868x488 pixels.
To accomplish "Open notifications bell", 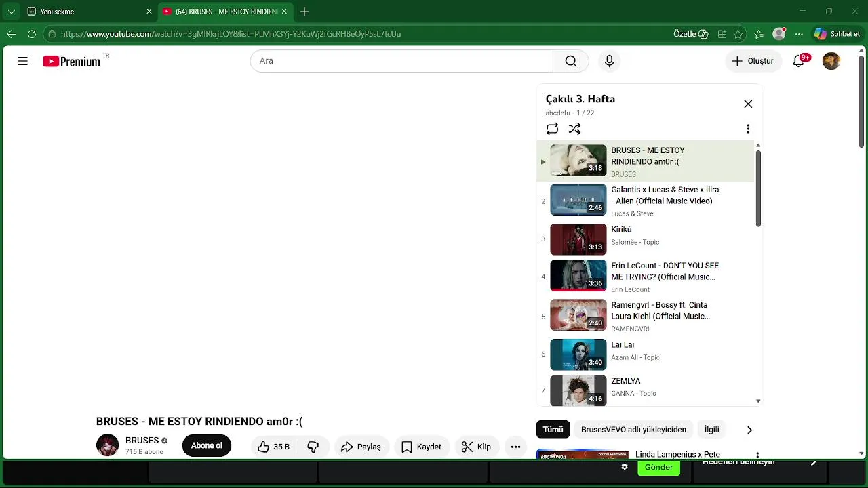I will [799, 61].
